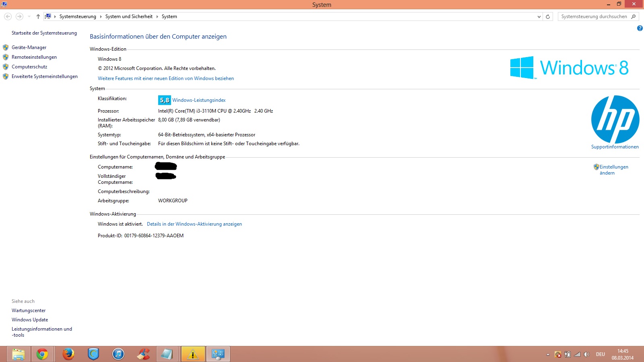Open the Windows-Leistungsindex link
Screen dimensions: 644x362
coord(199,100)
